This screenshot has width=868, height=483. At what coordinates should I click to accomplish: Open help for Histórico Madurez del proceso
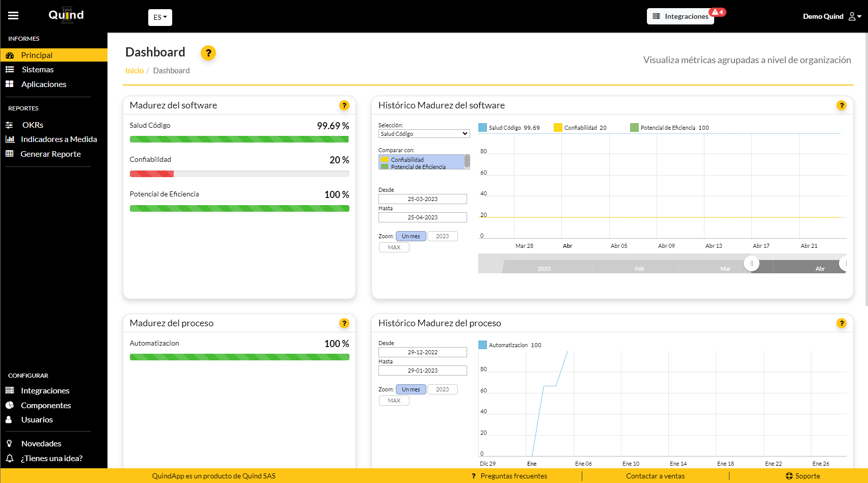click(x=842, y=323)
